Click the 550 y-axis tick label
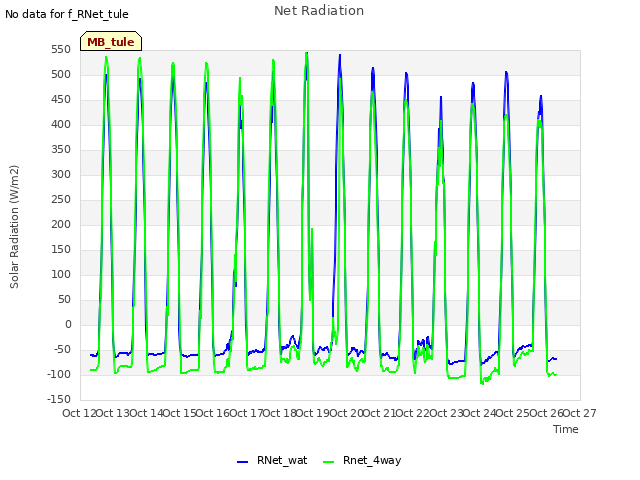 [x=61, y=50]
